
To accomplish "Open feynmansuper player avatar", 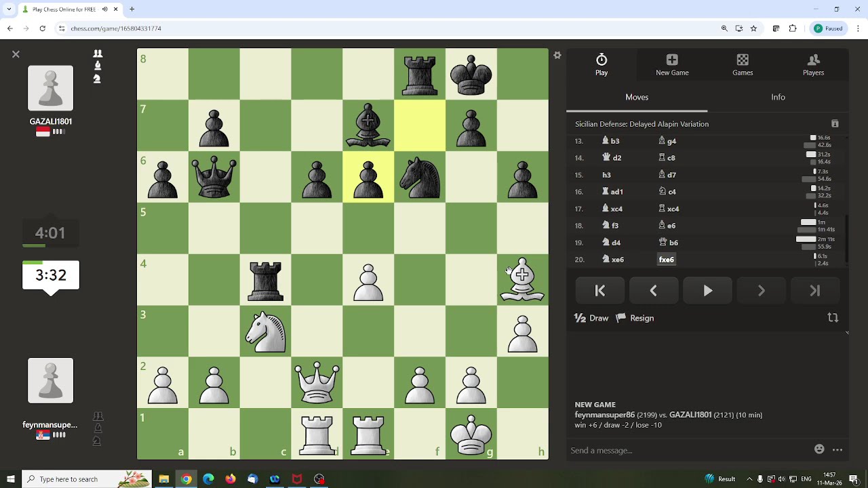I will [x=50, y=381].
